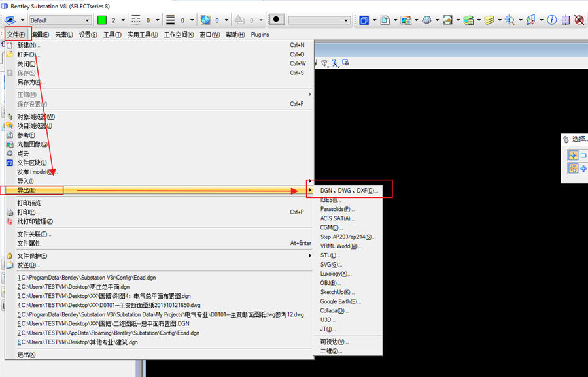Screen dimensions: 588x377
Task: Open the Plug-ins menu
Action: 260,35
